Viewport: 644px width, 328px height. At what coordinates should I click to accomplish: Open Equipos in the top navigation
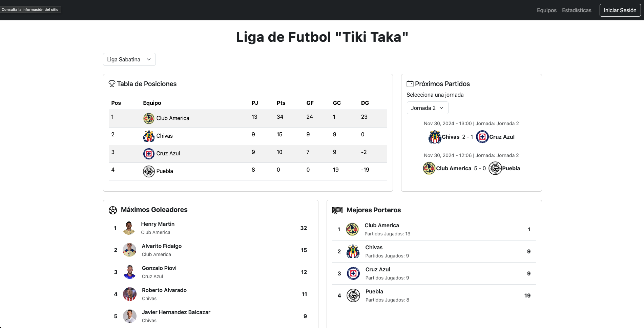pos(546,10)
